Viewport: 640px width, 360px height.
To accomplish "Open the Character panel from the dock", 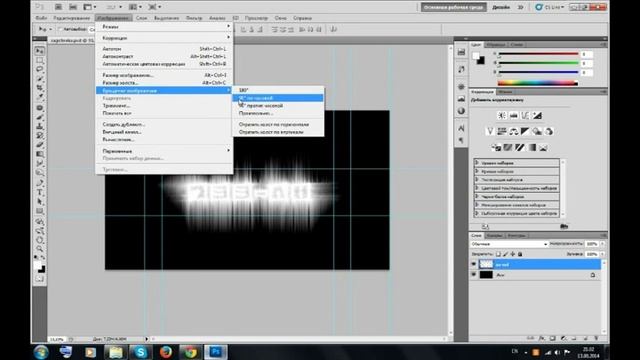I will [461, 128].
